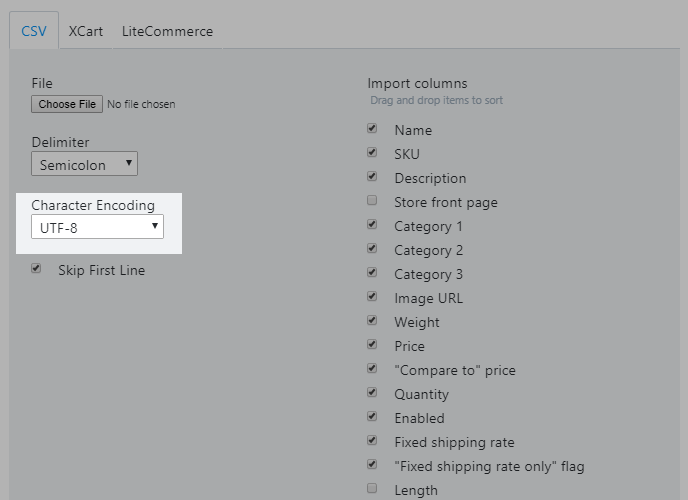This screenshot has height=500, width=688.
Task: Disable the Quantity column checkbox
Action: point(373,393)
